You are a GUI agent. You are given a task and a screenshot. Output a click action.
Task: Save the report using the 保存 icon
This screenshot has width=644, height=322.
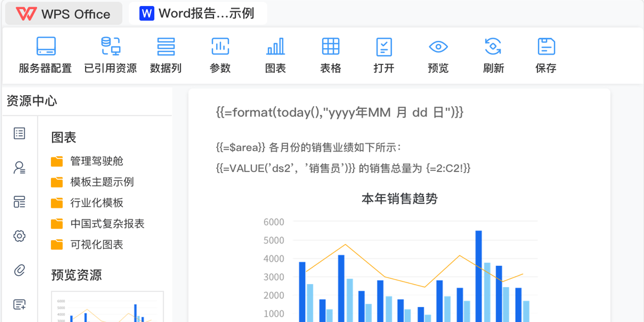coord(545,55)
